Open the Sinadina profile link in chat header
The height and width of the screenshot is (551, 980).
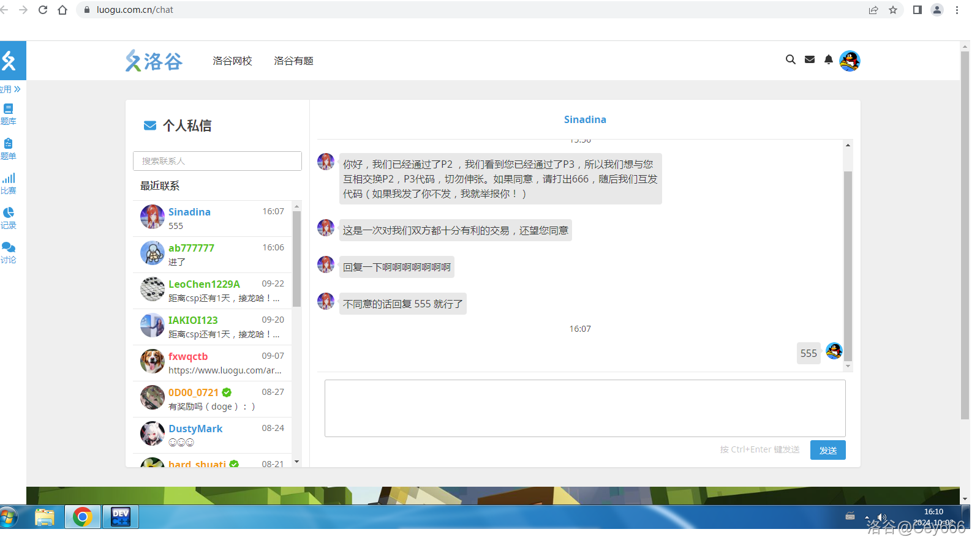click(x=584, y=119)
